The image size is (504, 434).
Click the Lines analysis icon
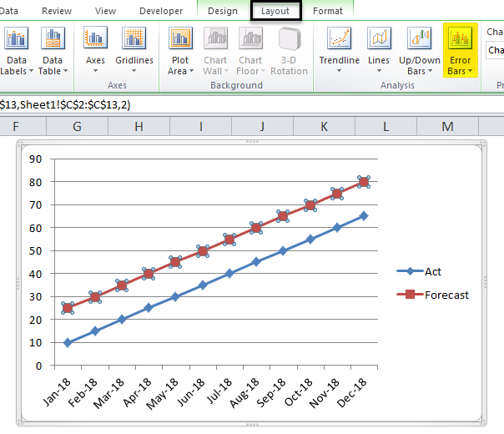point(379,39)
